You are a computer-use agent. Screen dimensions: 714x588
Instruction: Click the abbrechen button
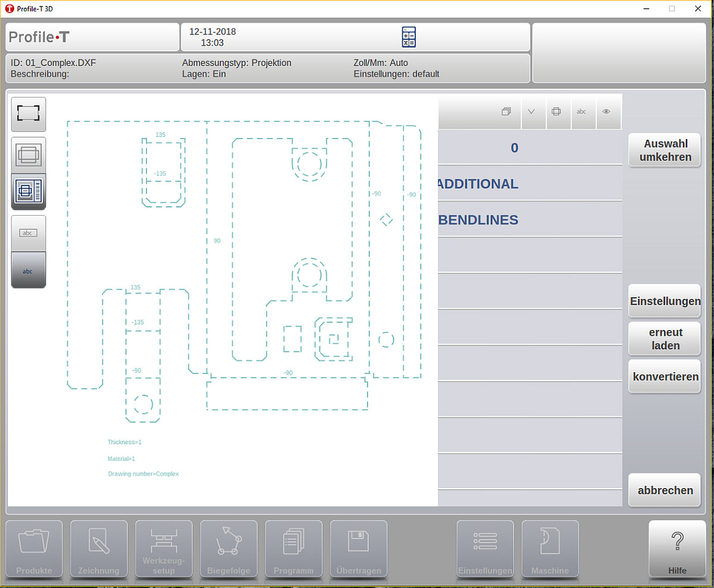point(665,490)
